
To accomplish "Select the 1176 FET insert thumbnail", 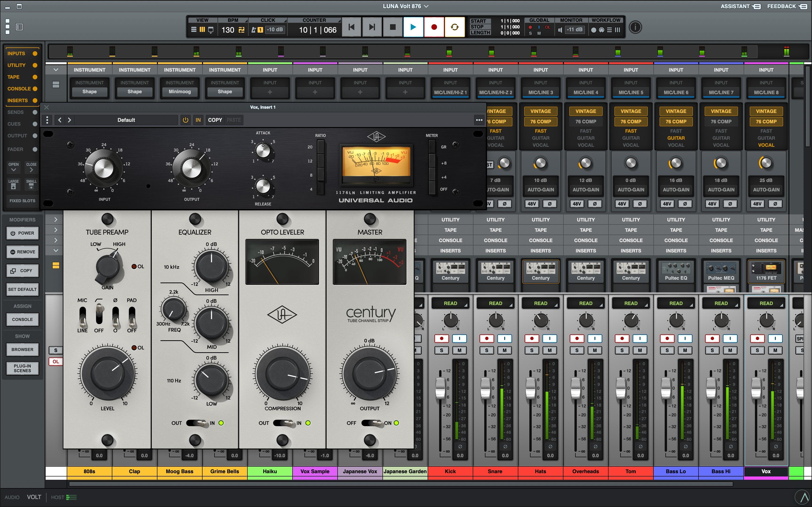I will tap(766, 271).
